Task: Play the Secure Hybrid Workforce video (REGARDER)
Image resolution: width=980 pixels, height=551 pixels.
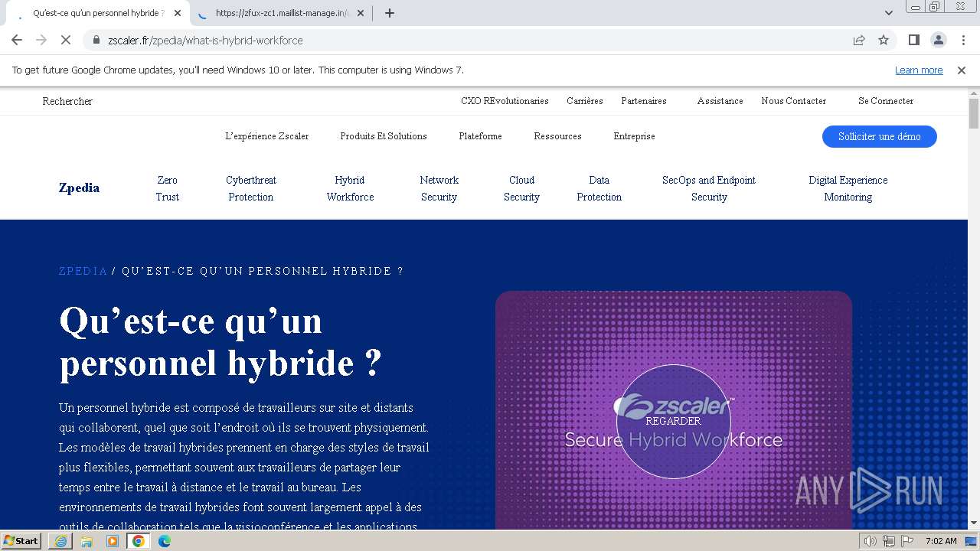Action: click(x=673, y=421)
